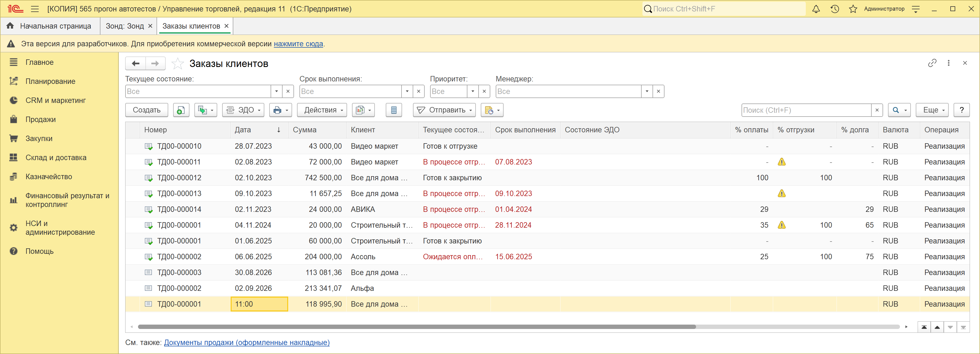The height and width of the screenshot is (354, 980).
Task: Open the history clock icon
Action: coord(835,9)
